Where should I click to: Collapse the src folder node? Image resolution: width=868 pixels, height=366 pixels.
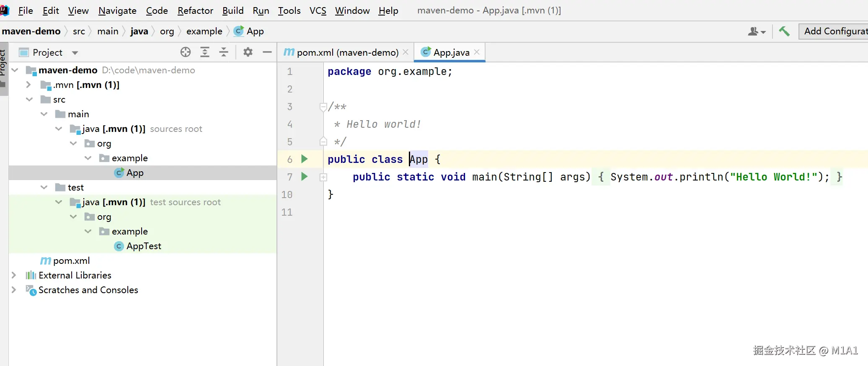(29, 99)
